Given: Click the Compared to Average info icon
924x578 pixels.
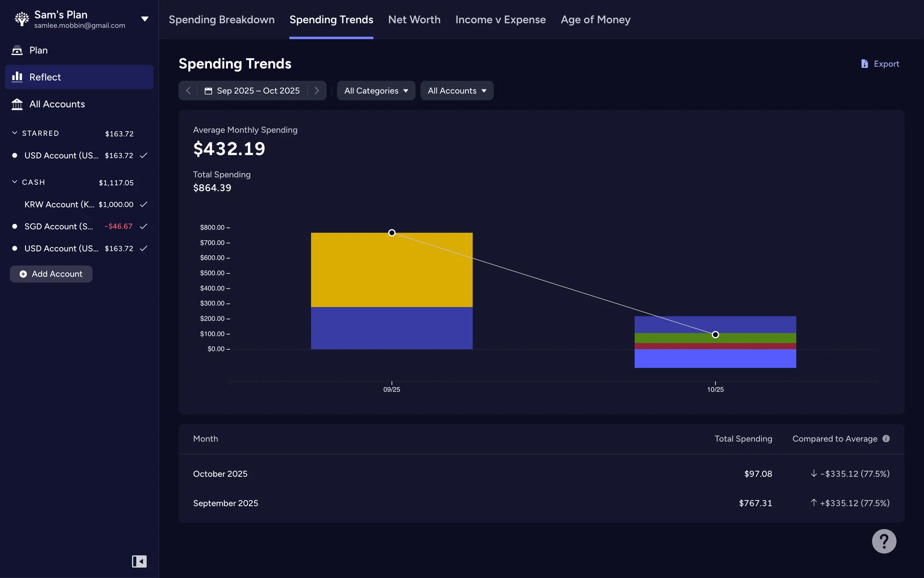Looking at the screenshot, I should [x=886, y=439].
